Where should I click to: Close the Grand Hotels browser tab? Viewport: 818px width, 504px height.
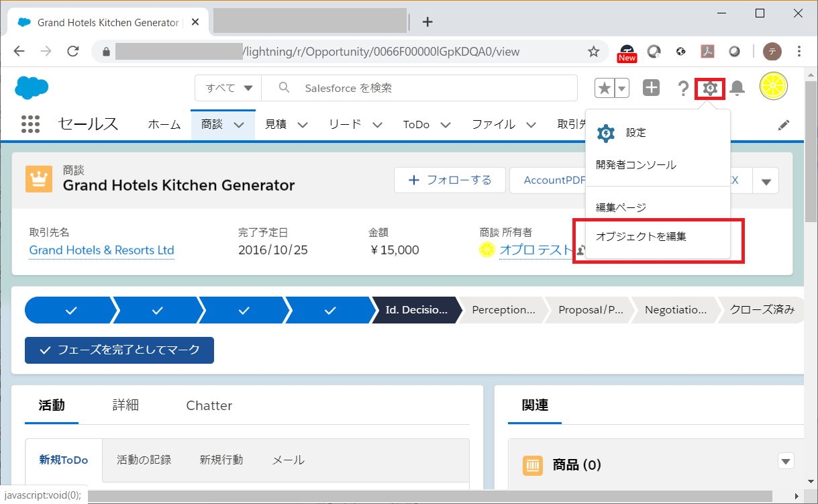click(195, 21)
